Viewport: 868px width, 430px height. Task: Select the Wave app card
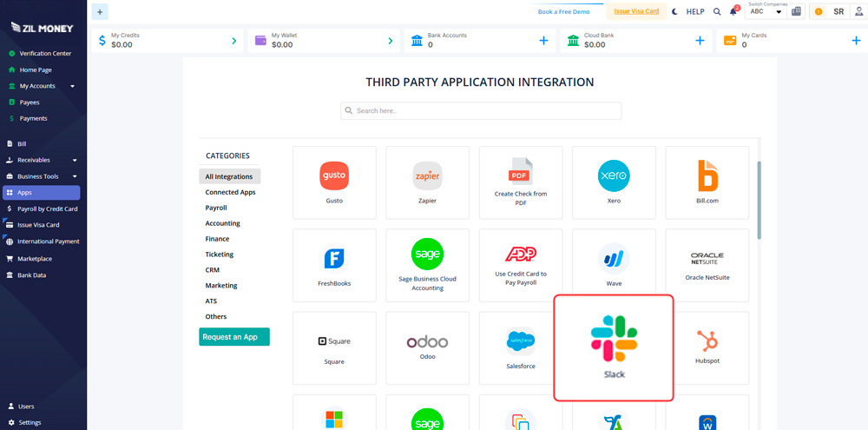point(614,261)
